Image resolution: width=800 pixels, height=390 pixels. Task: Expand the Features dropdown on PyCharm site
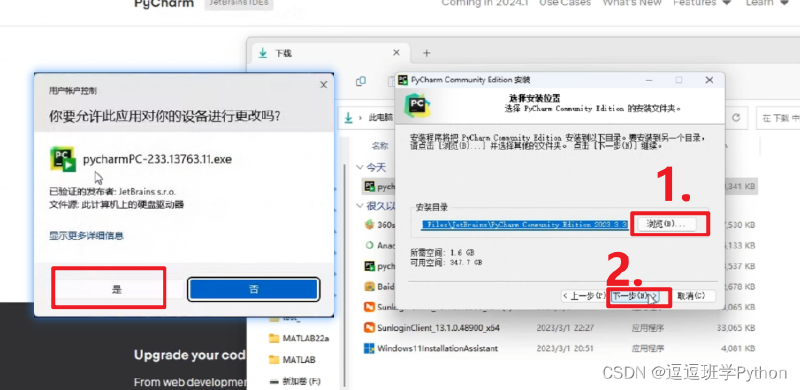pyautogui.click(x=702, y=3)
